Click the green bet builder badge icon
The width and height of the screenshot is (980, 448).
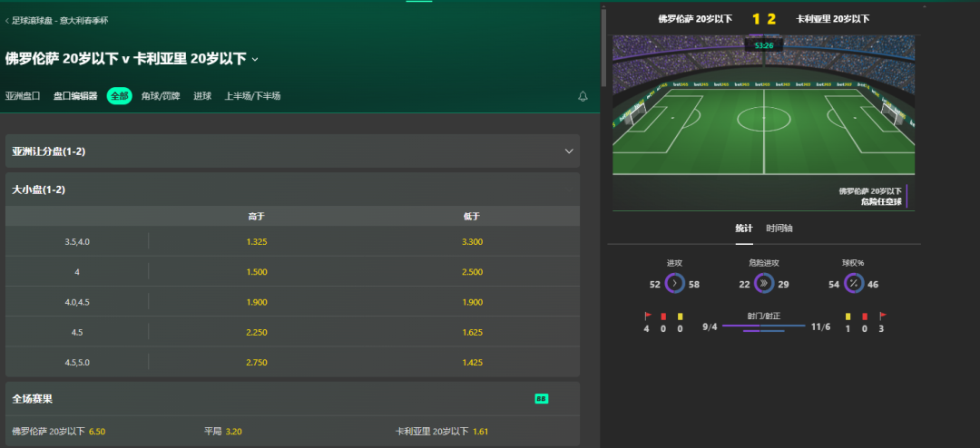click(541, 399)
